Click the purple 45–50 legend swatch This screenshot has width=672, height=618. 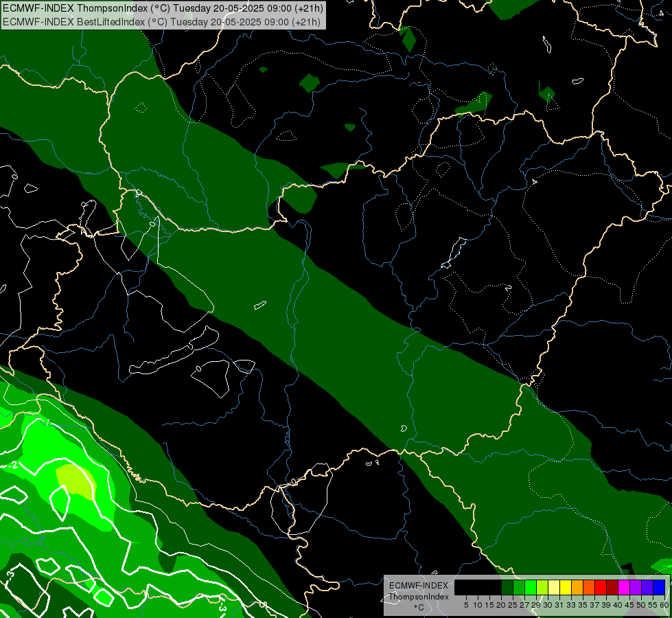[x=636, y=587]
